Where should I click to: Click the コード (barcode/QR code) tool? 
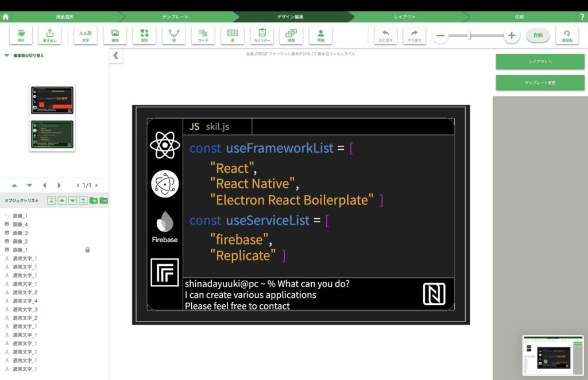[x=203, y=36]
